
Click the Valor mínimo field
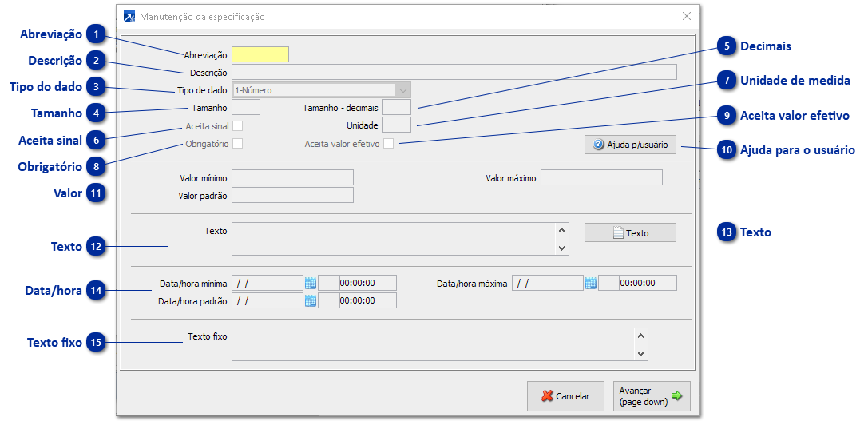[x=292, y=177]
